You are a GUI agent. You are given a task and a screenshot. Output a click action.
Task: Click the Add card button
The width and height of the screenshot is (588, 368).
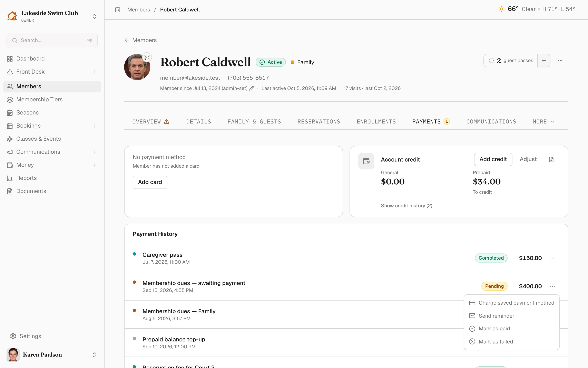point(150,182)
